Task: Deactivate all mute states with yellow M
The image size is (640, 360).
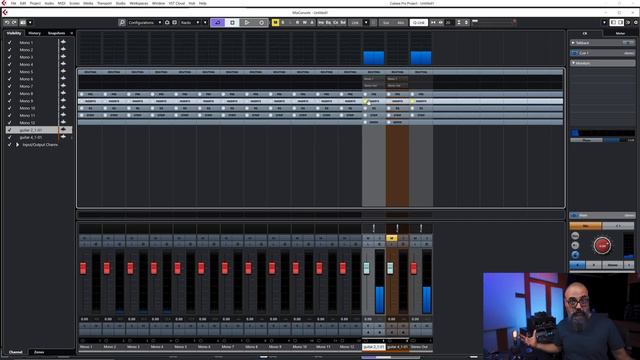Action: coord(276,22)
